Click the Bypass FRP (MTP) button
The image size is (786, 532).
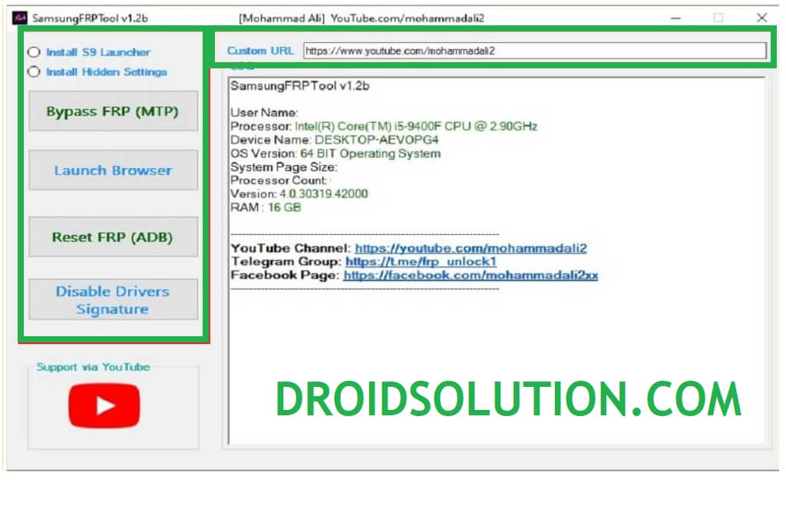point(114,111)
